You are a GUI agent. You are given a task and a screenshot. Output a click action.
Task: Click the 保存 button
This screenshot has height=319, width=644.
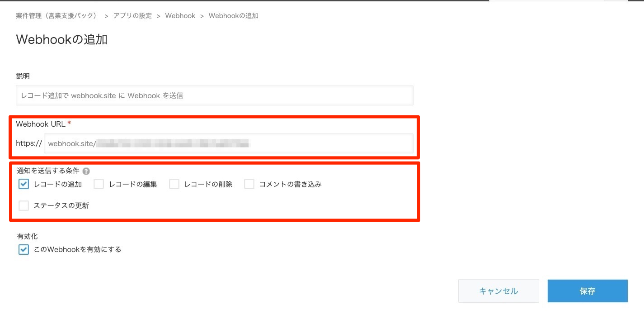pos(588,291)
